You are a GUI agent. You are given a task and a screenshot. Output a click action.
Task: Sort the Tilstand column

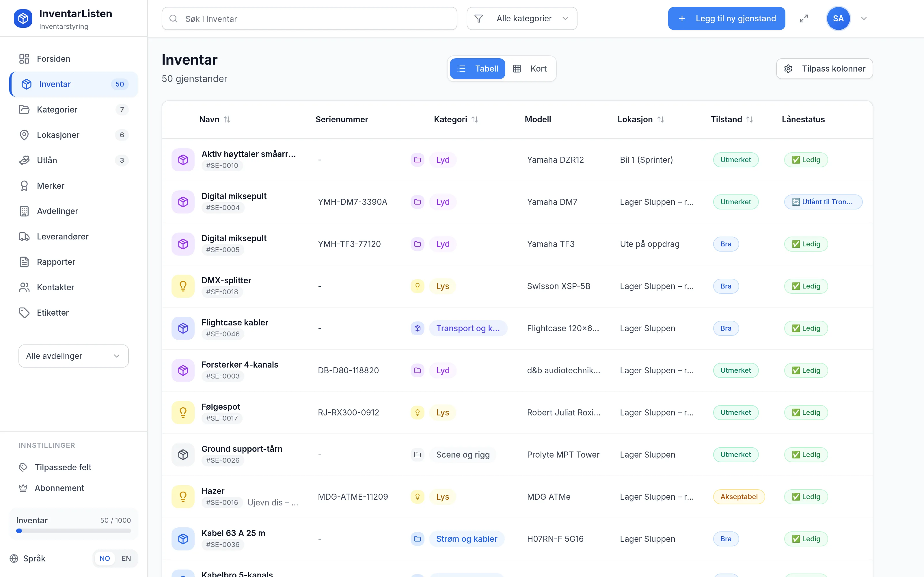[x=750, y=119]
